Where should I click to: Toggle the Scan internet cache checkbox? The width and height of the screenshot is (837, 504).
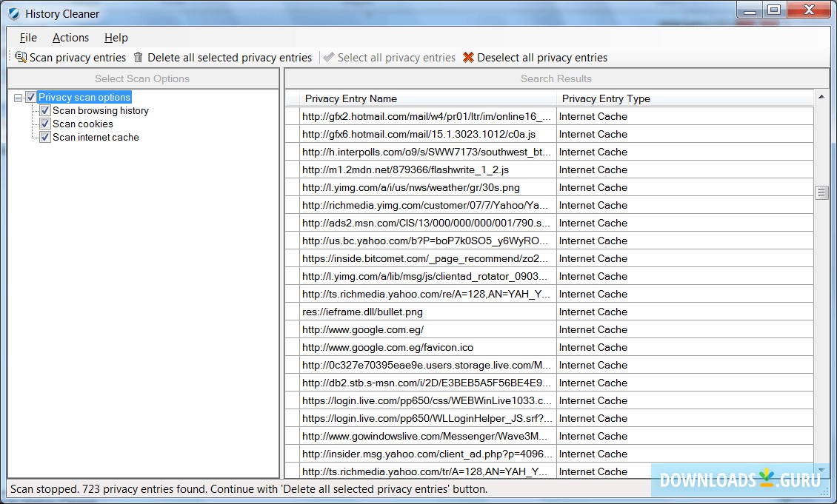coord(44,137)
